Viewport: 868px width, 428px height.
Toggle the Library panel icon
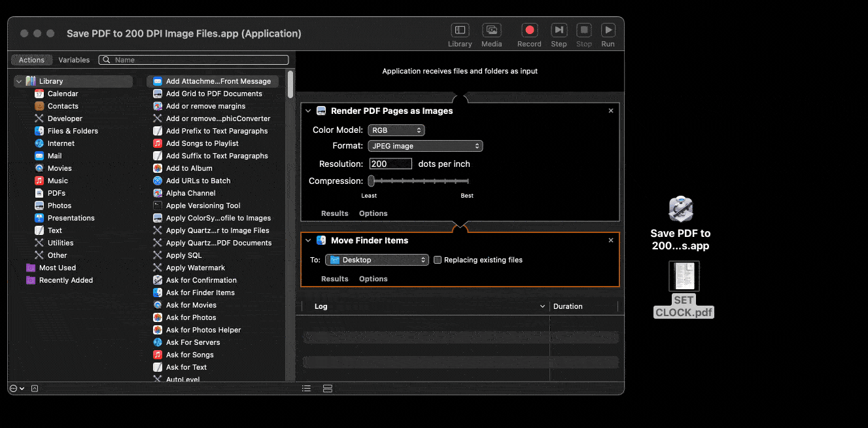[x=460, y=30]
